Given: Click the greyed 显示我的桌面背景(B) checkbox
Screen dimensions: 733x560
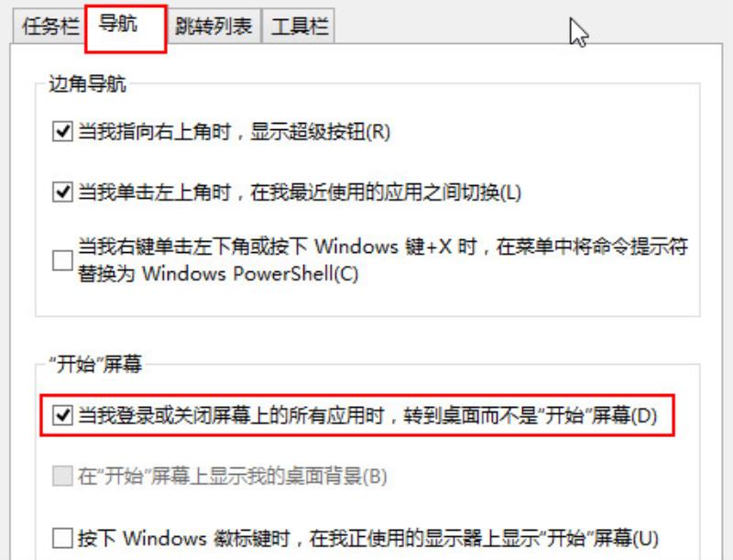Looking at the screenshot, I should click(62, 476).
